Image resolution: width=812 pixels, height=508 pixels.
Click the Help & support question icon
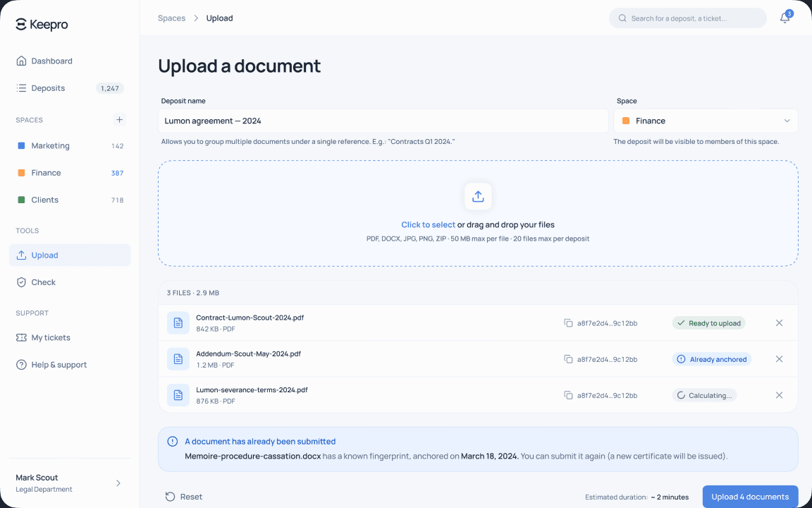[21, 364]
